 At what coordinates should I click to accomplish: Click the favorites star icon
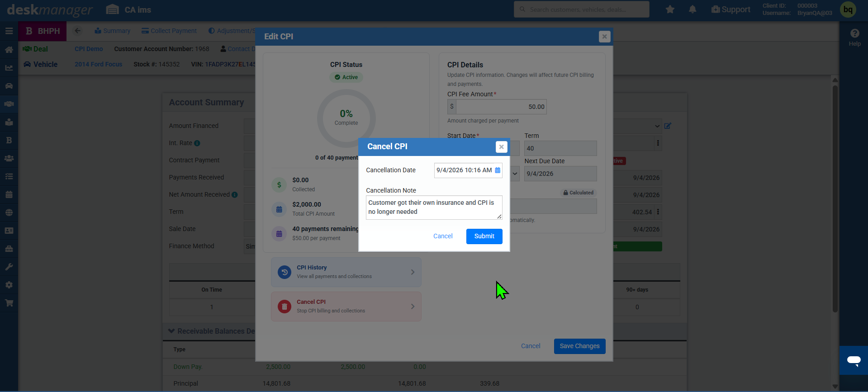coord(670,9)
